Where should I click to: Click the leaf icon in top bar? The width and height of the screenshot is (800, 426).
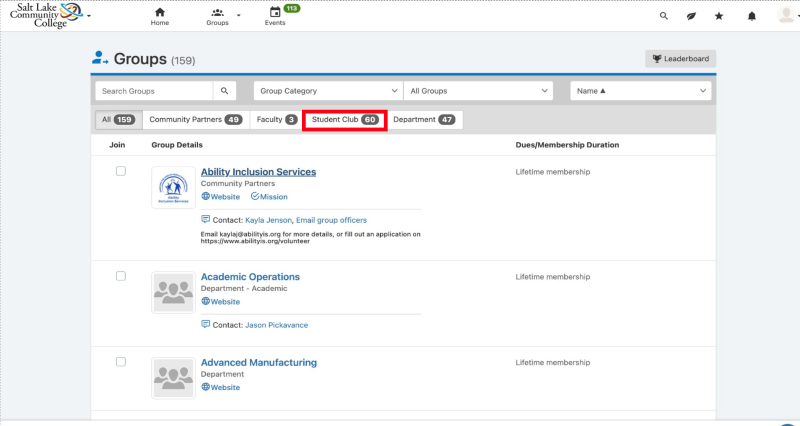(691, 16)
